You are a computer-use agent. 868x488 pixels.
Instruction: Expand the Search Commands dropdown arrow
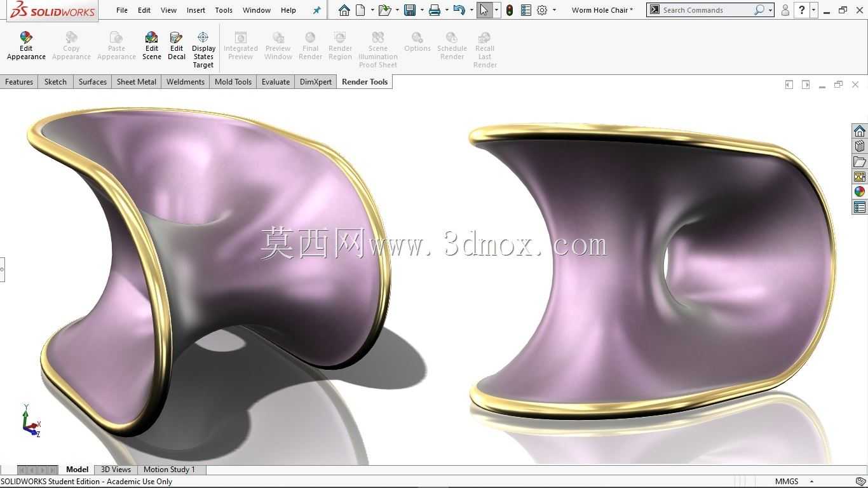(x=770, y=10)
